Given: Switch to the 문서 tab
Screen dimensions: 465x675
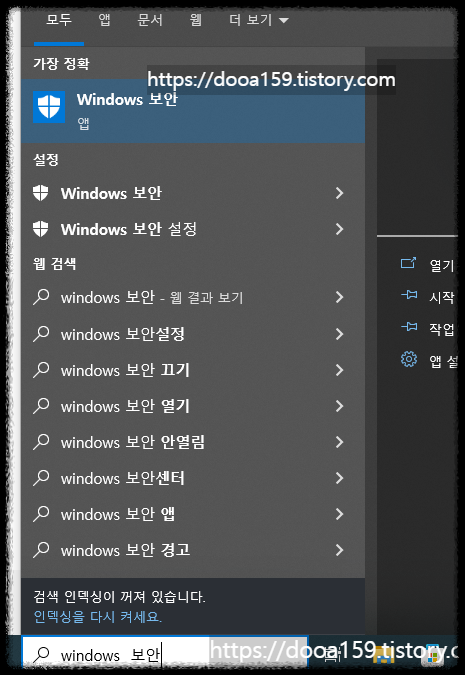Looking at the screenshot, I should point(150,20).
